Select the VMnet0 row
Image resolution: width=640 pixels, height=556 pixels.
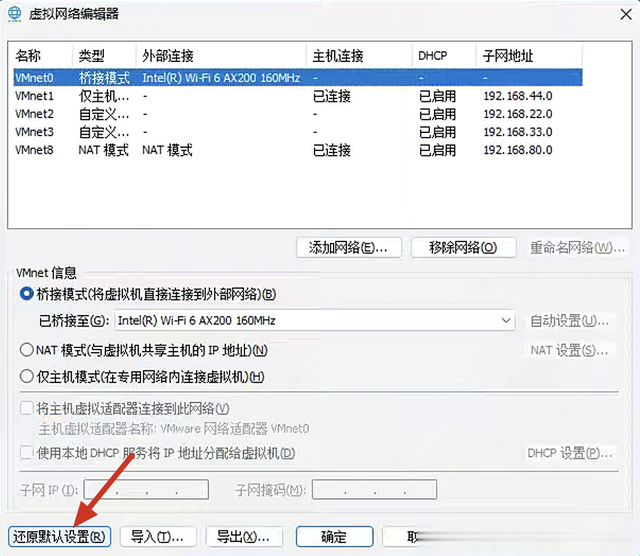coord(298,78)
